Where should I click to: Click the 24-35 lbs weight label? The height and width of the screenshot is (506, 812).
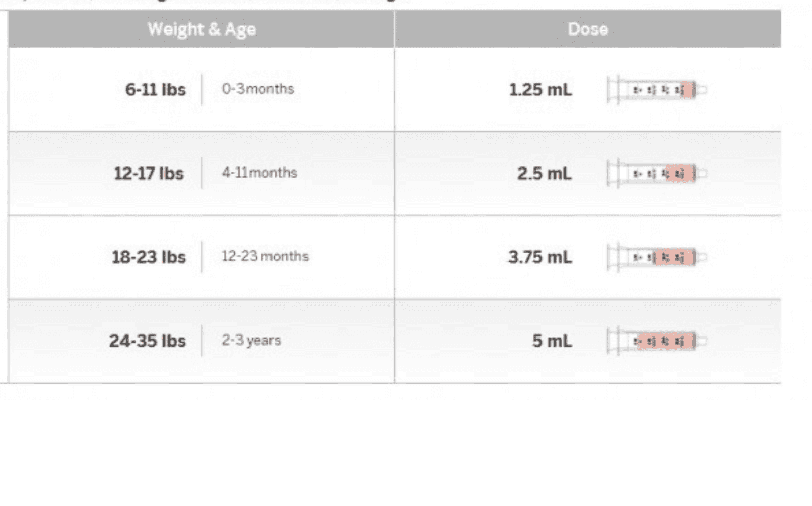(x=147, y=341)
